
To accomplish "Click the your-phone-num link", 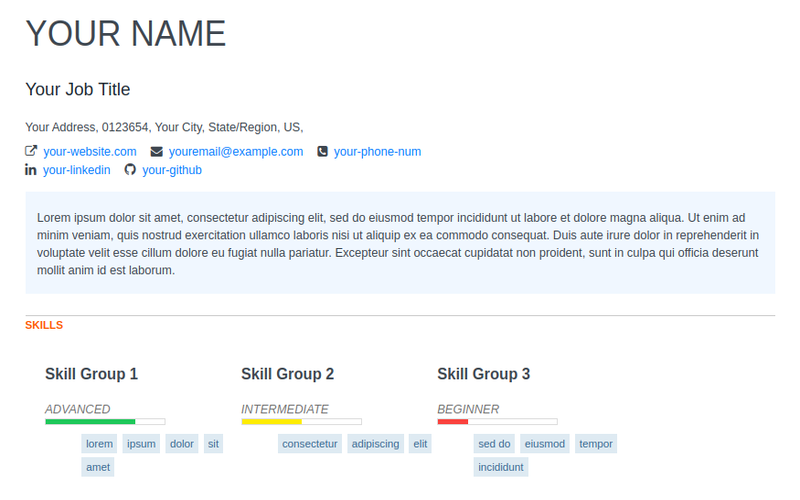I will click(377, 152).
